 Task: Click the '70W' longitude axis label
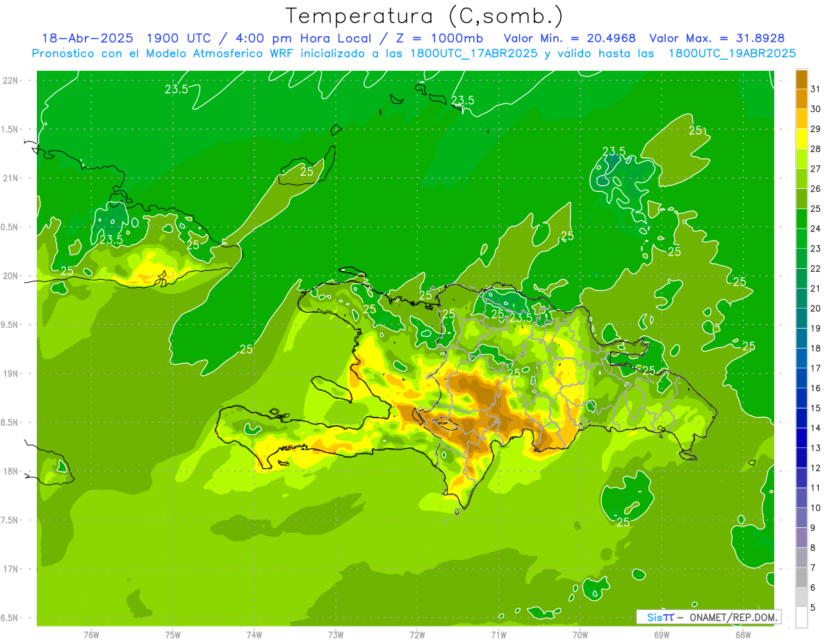pos(580,635)
